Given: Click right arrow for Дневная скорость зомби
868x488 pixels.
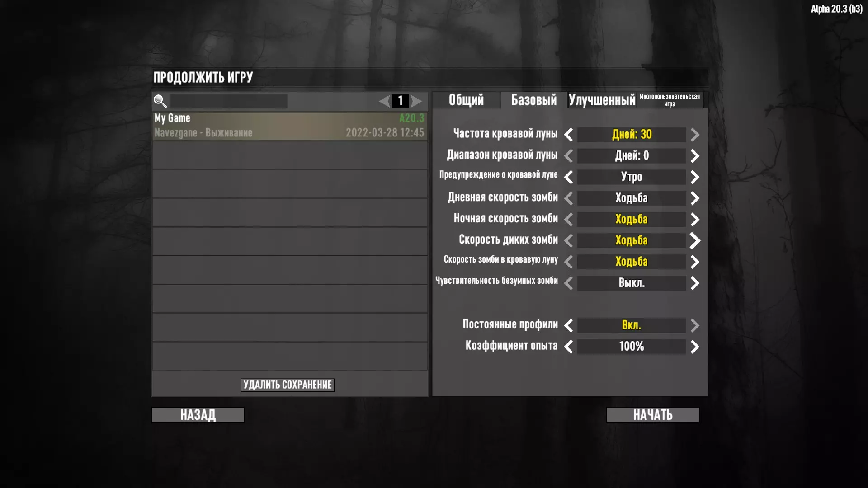Looking at the screenshot, I should pyautogui.click(x=695, y=198).
